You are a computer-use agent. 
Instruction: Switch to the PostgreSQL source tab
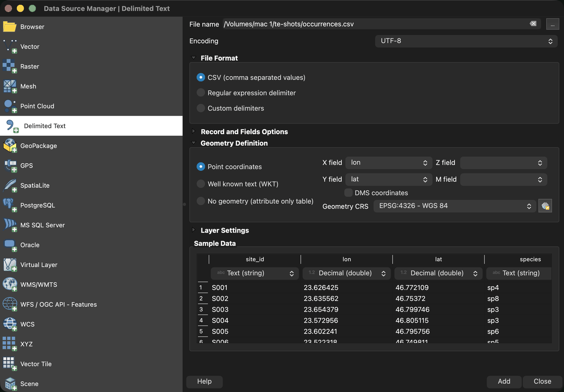(x=91, y=205)
